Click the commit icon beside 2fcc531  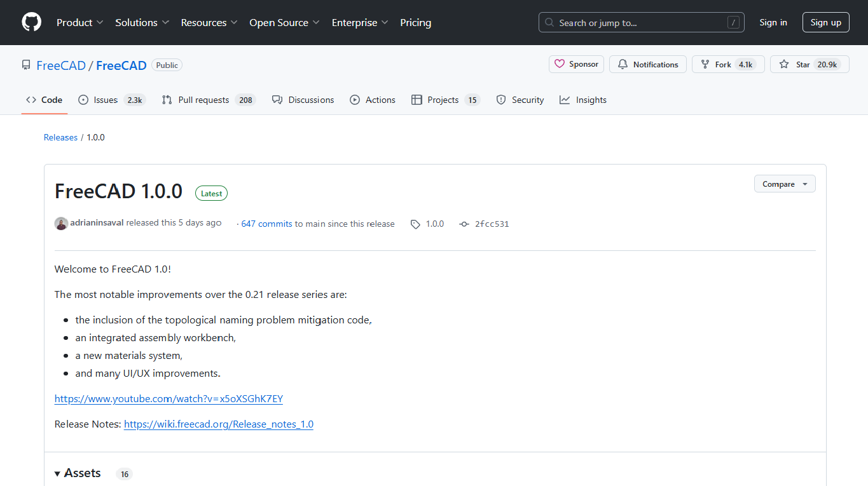pos(464,224)
